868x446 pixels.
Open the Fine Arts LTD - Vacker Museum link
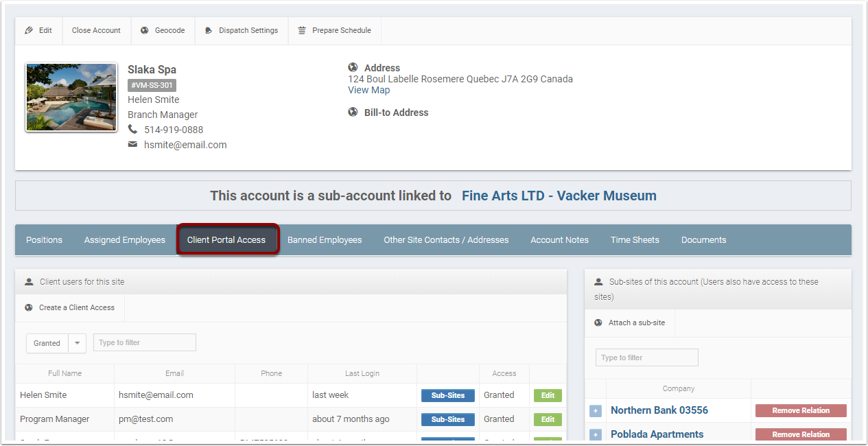pos(559,196)
